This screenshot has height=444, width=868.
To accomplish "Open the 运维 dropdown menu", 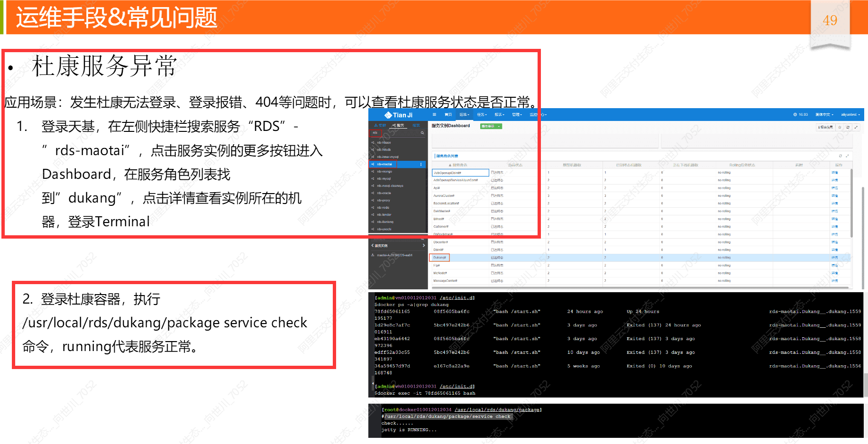I will (464, 115).
